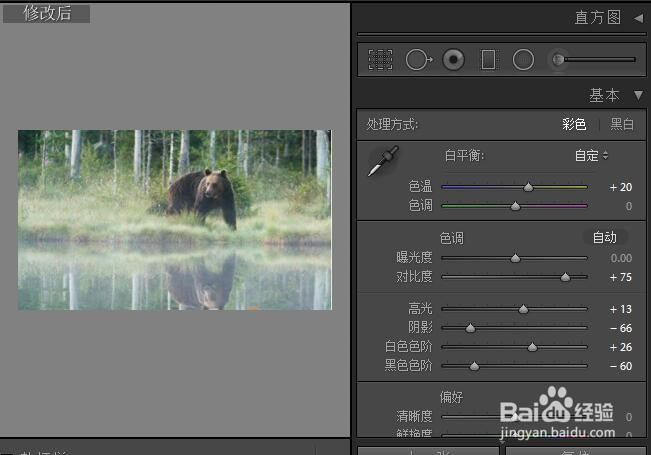This screenshot has height=455, width=651.
Task: Click the 高光 value +13
Action: (621, 309)
